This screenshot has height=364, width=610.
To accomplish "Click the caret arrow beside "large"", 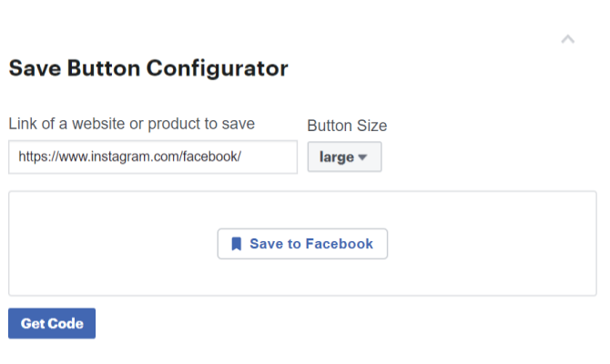I will (x=362, y=157).
